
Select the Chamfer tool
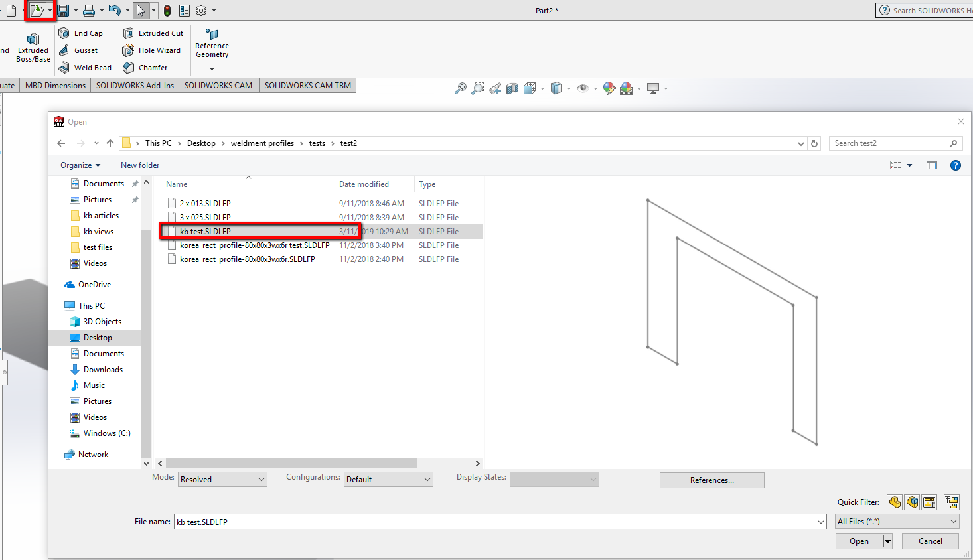point(145,68)
